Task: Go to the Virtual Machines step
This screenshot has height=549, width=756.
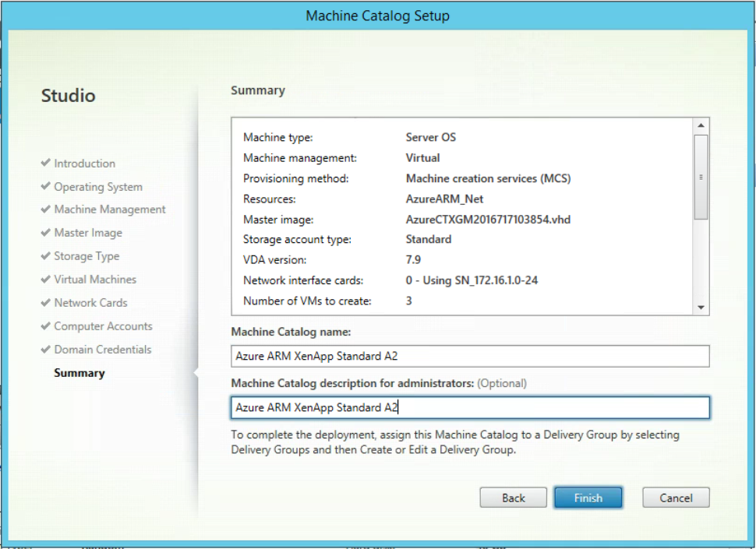Action: pos(95,280)
